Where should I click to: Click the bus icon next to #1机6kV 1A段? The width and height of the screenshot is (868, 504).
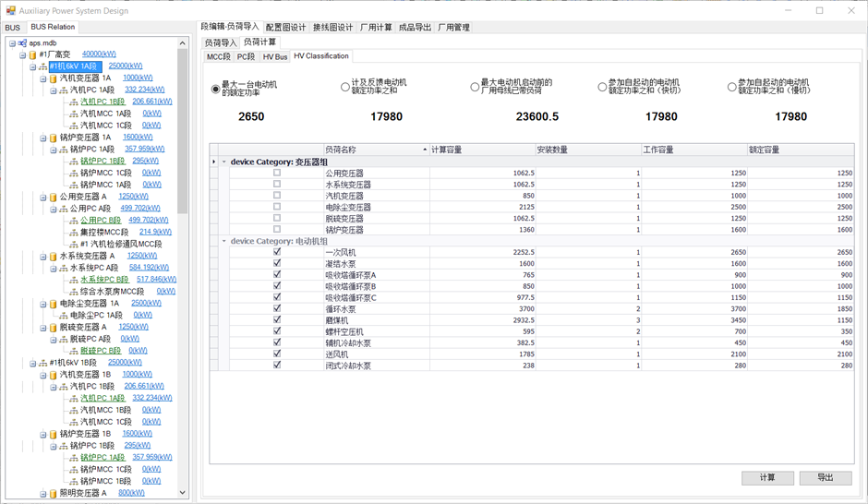tap(42, 66)
